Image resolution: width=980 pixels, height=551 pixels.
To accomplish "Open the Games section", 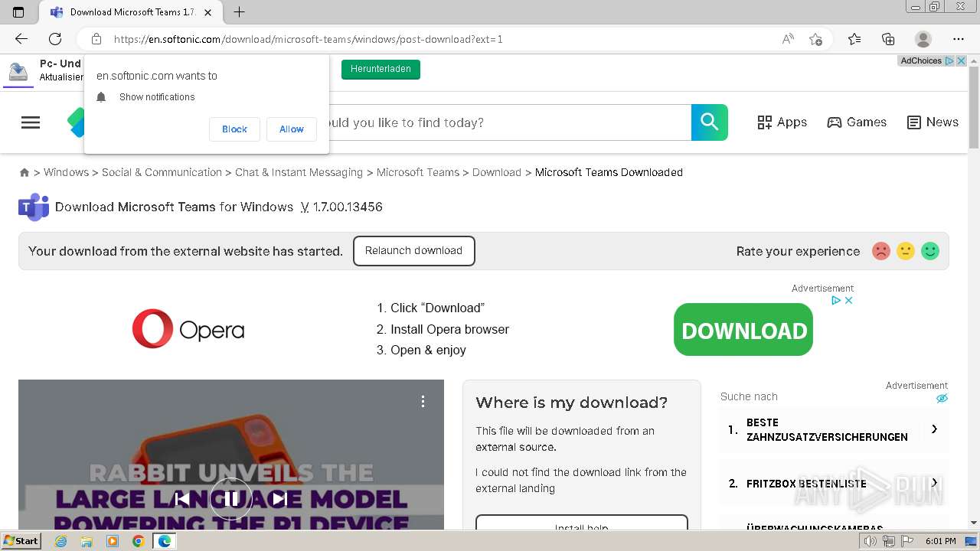I will (857, 122).
